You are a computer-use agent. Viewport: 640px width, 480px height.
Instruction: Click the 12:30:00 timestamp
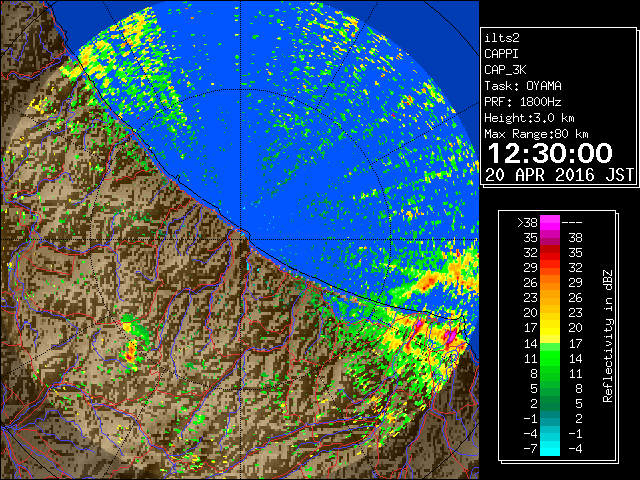tap(550, 153)
